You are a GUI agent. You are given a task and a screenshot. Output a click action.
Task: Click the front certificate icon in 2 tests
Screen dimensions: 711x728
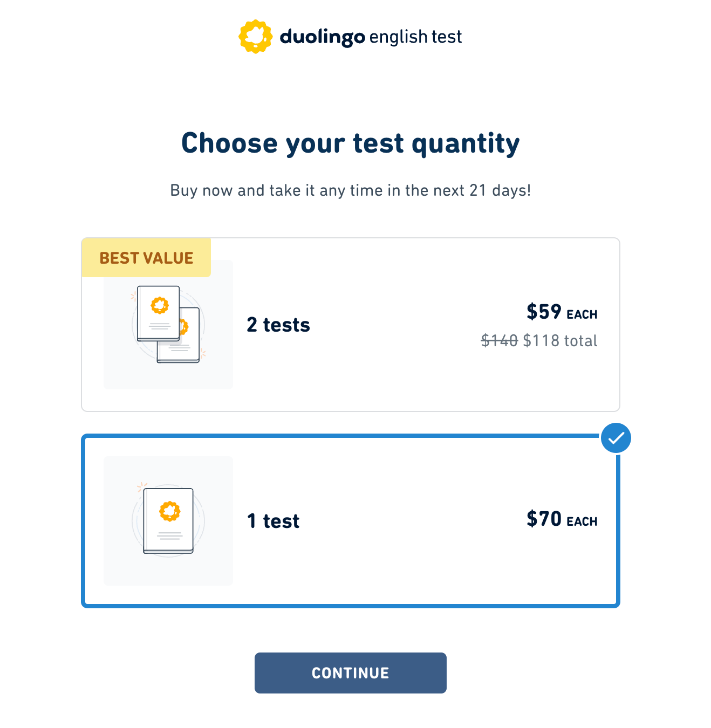click(x=159, y=313)
